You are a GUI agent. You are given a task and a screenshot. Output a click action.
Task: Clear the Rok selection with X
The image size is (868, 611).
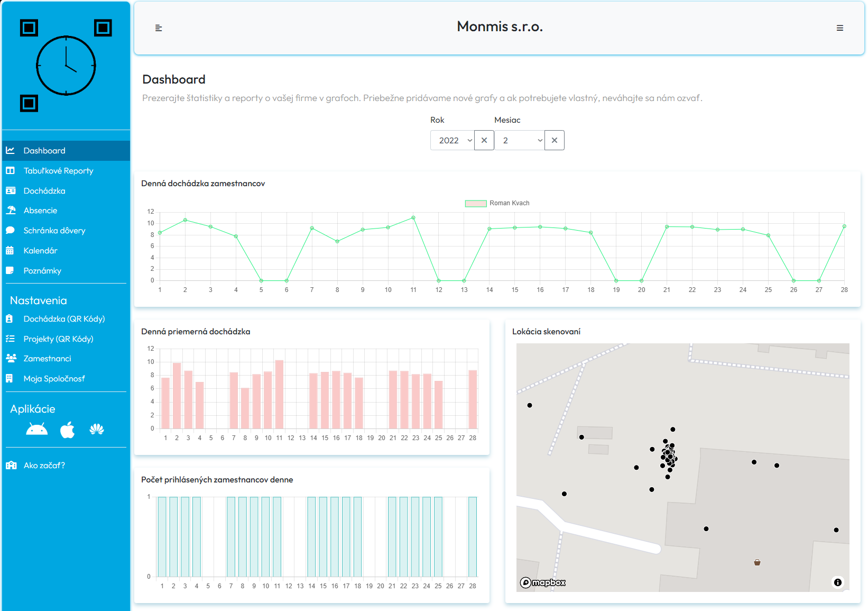pos(484,140)
